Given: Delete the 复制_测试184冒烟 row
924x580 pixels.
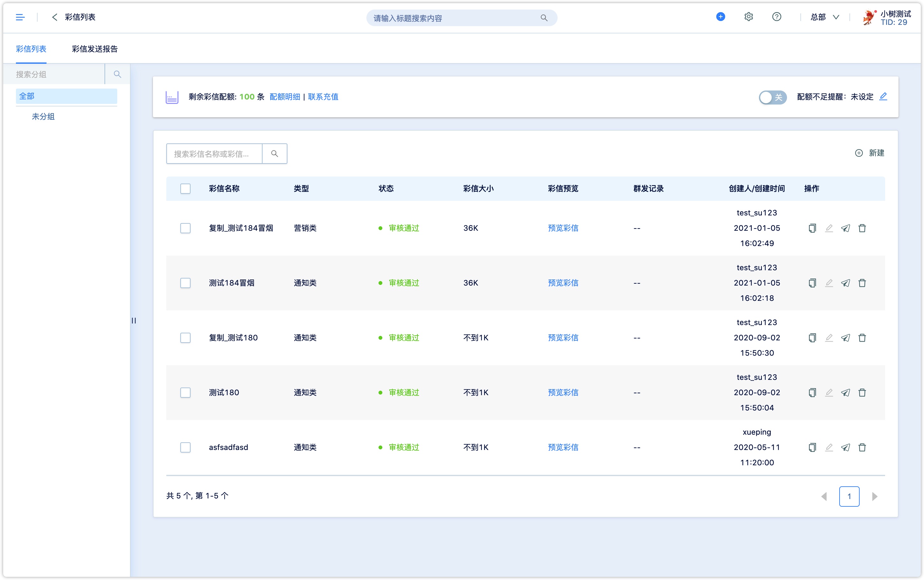Looking at the screenshot, I should [x=862, y=228].
